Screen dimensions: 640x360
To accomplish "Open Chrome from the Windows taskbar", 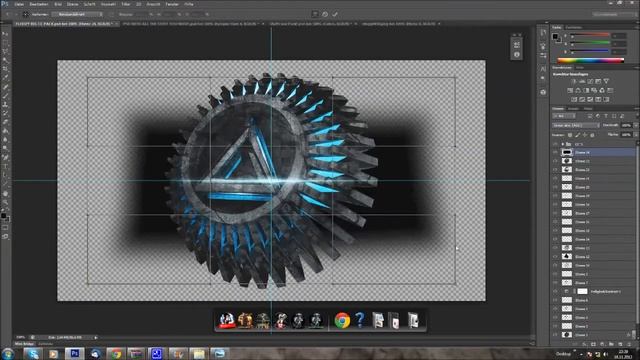I will tap(116, 354).
